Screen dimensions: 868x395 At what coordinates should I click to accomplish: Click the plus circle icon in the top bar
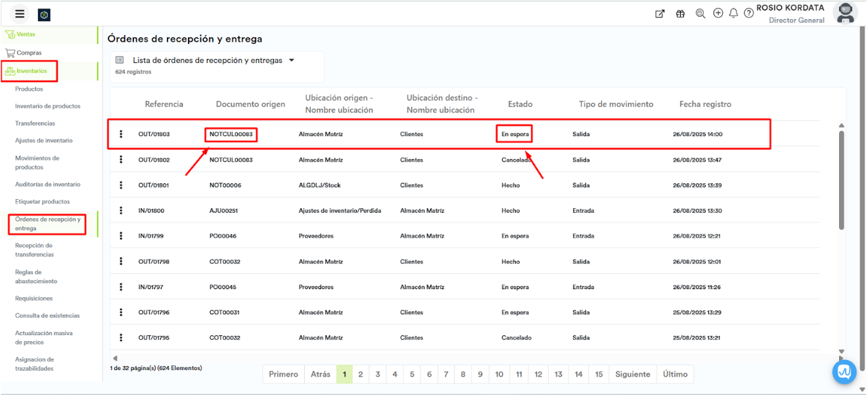(x=718, y=13)
